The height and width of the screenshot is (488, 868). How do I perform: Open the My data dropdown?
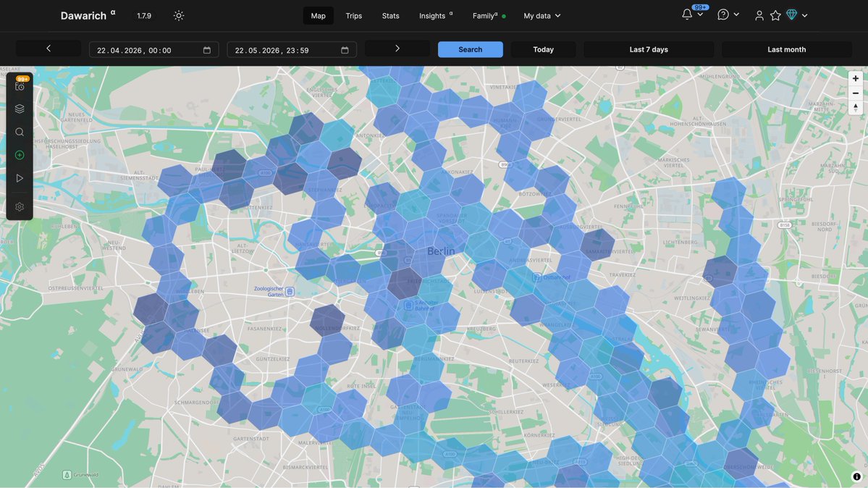542,15
